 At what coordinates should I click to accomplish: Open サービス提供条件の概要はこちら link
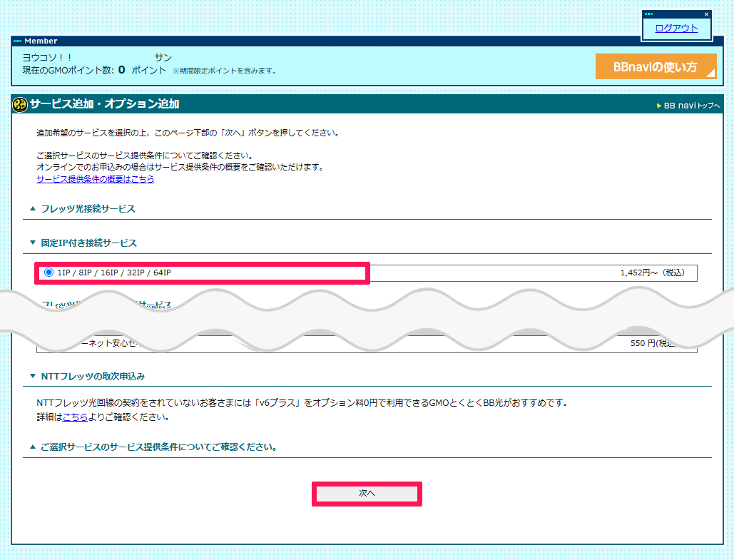96,179
